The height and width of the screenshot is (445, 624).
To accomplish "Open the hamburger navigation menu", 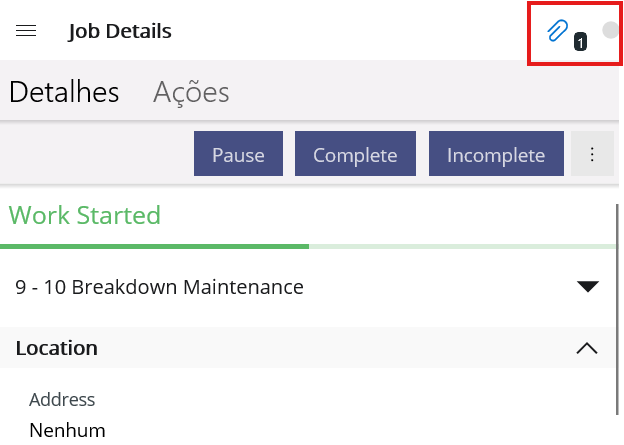I will [26, 31].
